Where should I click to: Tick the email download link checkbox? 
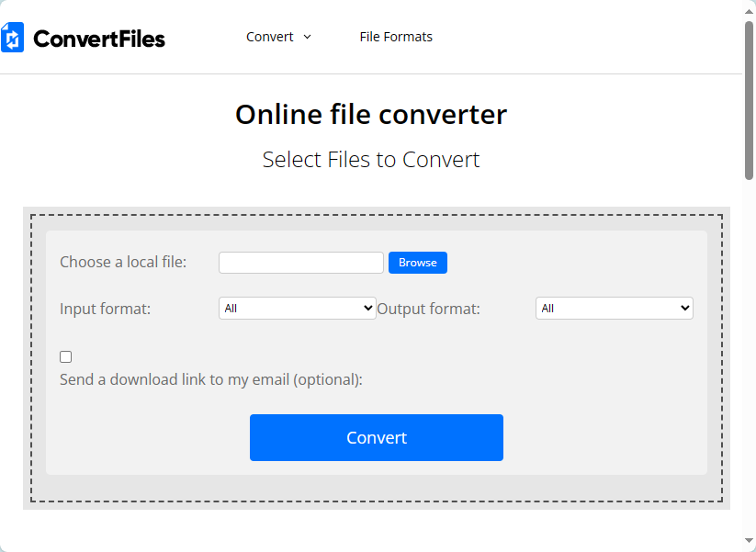[65, 356]
